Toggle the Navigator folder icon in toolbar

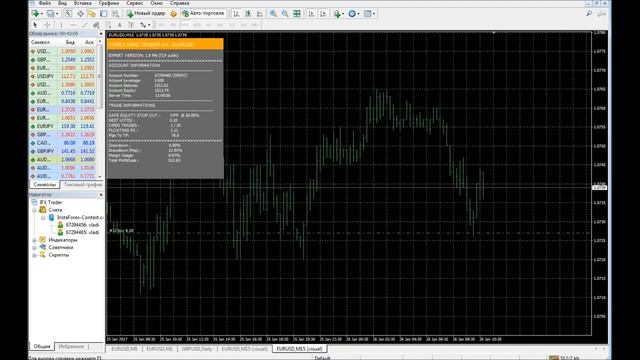(x=91, y=13)
